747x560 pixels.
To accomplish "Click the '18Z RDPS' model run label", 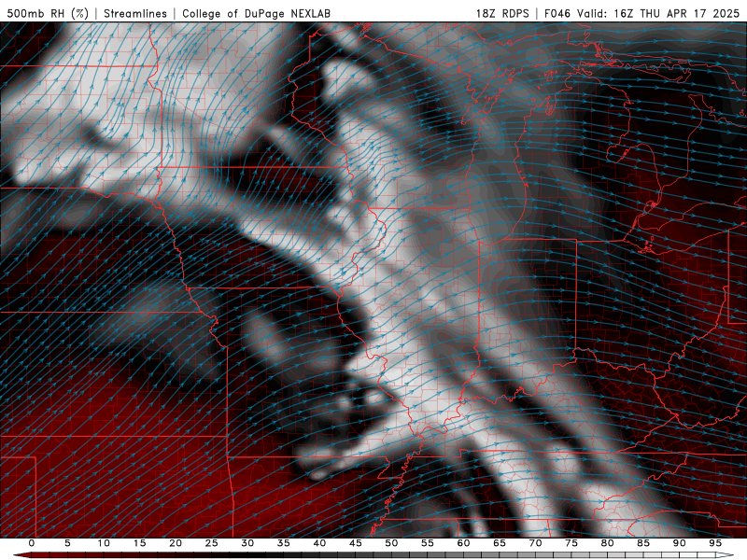I will (x=502, y=13).
